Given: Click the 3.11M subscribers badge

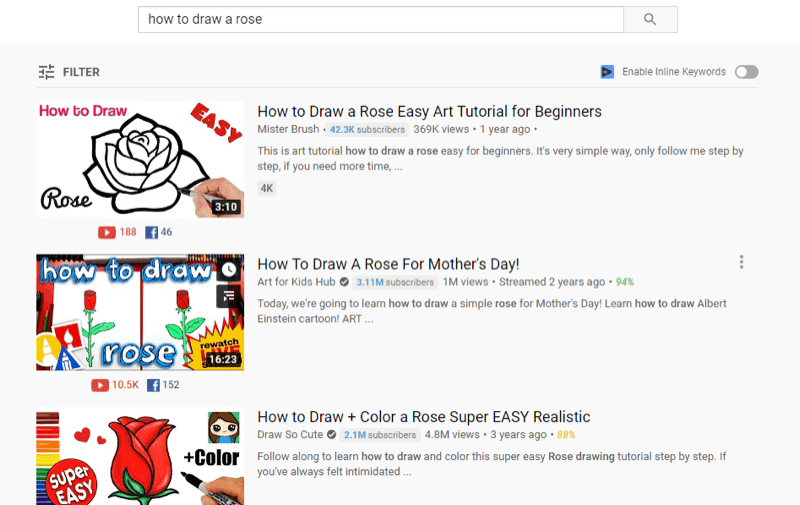Looking at the screenshot, I should point(395,282).
